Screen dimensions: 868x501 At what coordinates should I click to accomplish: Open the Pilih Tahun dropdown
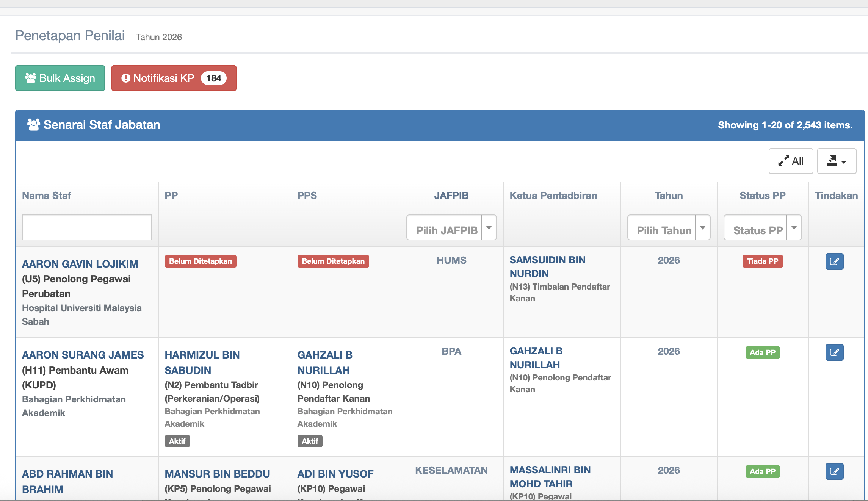668,228
